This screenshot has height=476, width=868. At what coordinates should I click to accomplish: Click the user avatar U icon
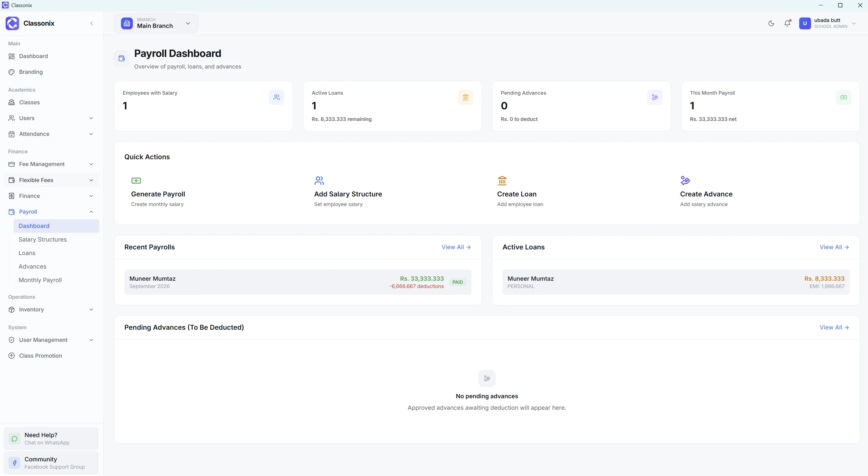point(805,23)
